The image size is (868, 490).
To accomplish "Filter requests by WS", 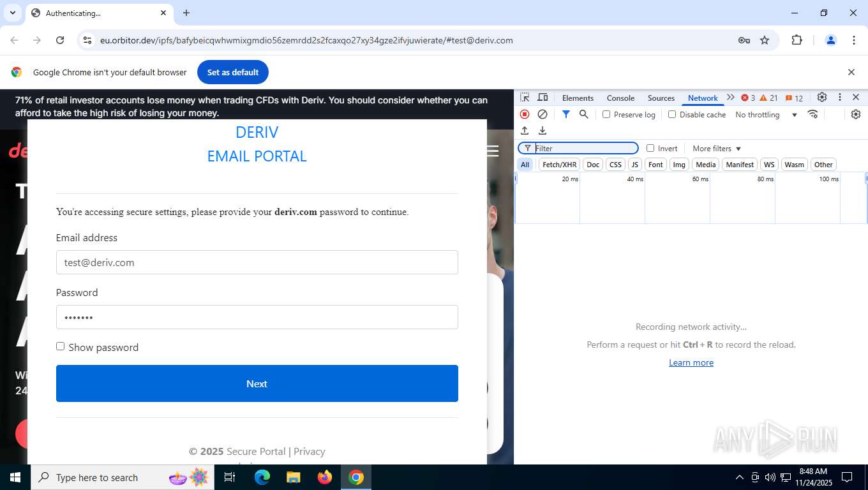I will tap(769, 165).
